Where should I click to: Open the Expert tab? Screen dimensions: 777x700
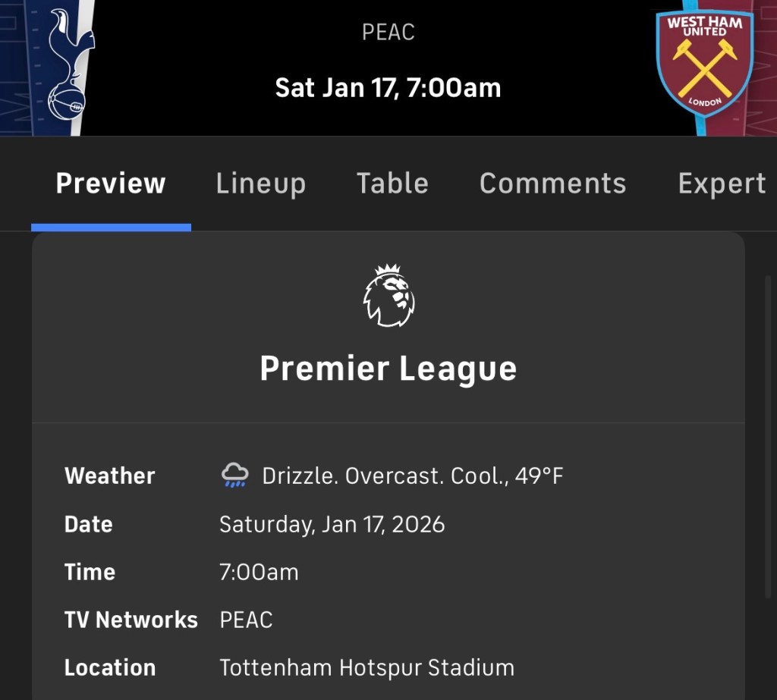click(722, 184)
